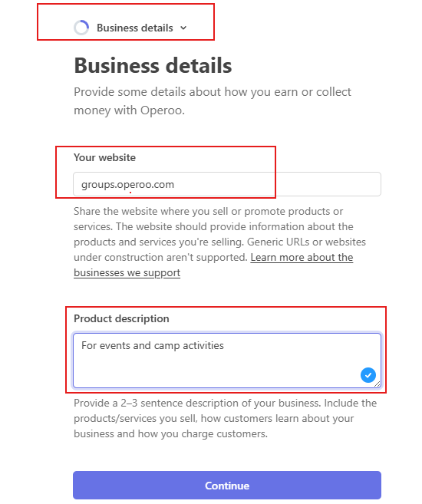Grab the textarea resize handle corner

[x=377, y=384]
